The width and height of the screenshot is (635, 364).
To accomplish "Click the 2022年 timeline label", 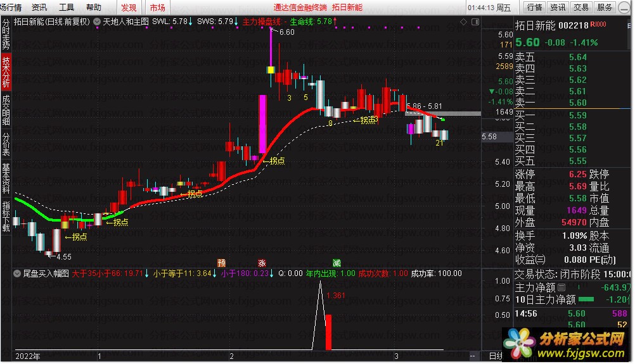I will (x=27, y=356).
